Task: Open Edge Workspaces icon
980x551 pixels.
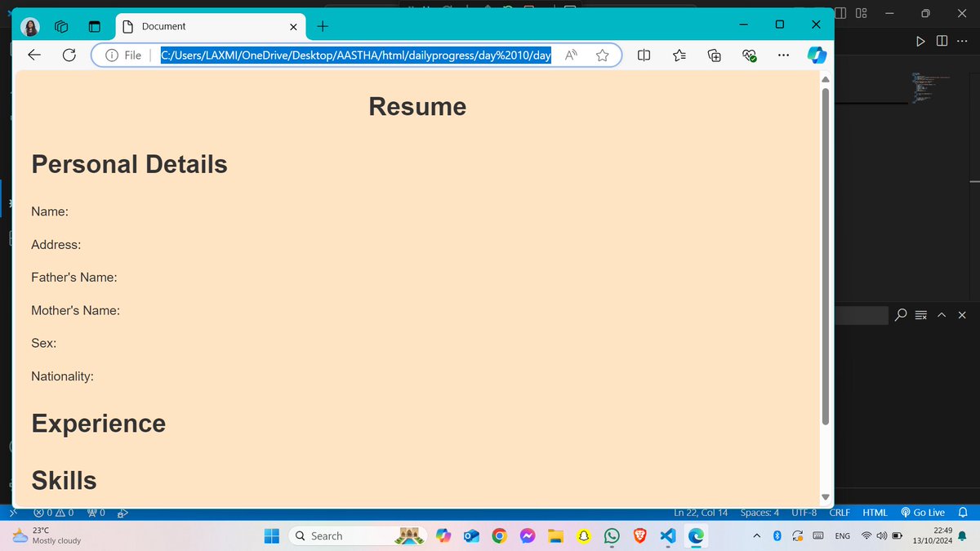Action: (61, 26)
